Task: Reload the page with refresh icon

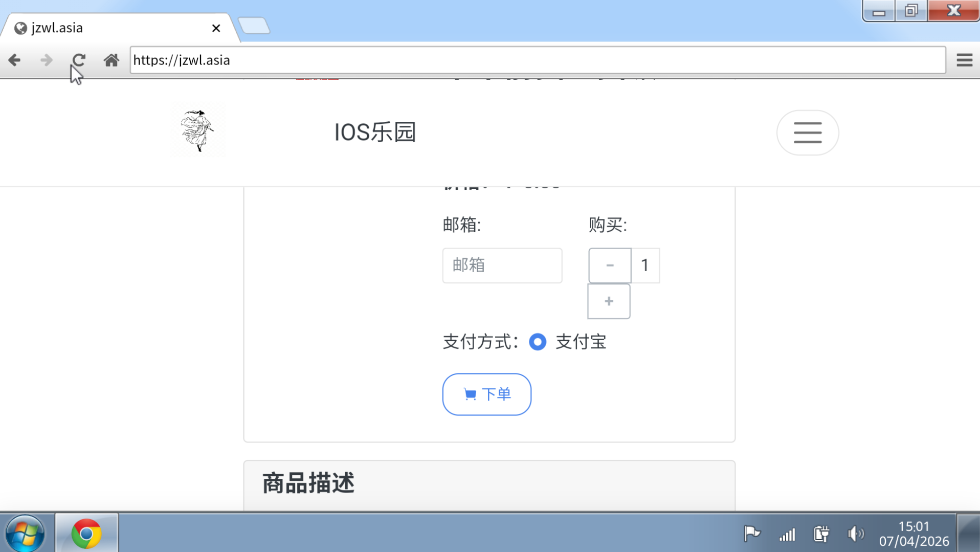Action: (79, 60)
